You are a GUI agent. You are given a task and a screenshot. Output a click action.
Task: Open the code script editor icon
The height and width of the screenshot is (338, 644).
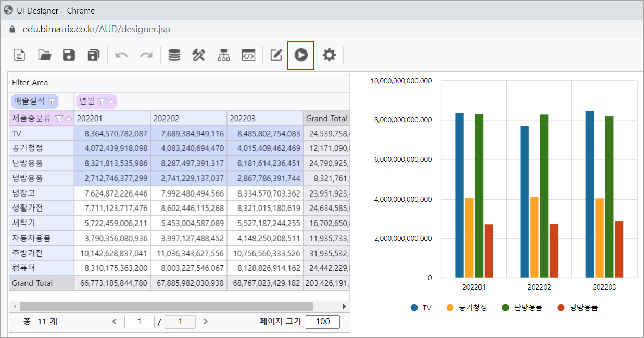click(x=248, y=55)
